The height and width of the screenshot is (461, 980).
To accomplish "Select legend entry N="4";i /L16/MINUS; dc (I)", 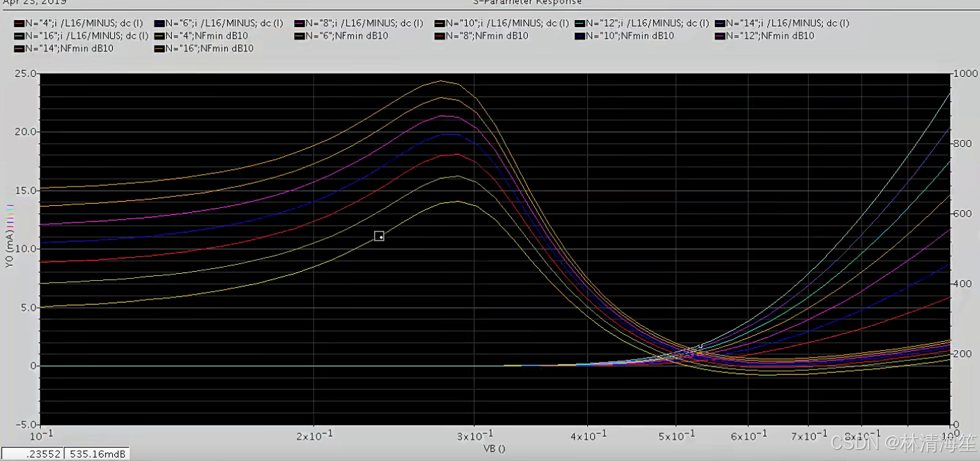I will point(78,23).
